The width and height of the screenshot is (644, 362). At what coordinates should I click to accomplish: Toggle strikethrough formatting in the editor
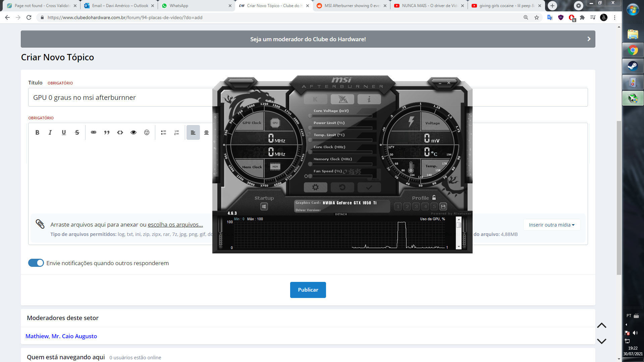(x=77, y=132)
